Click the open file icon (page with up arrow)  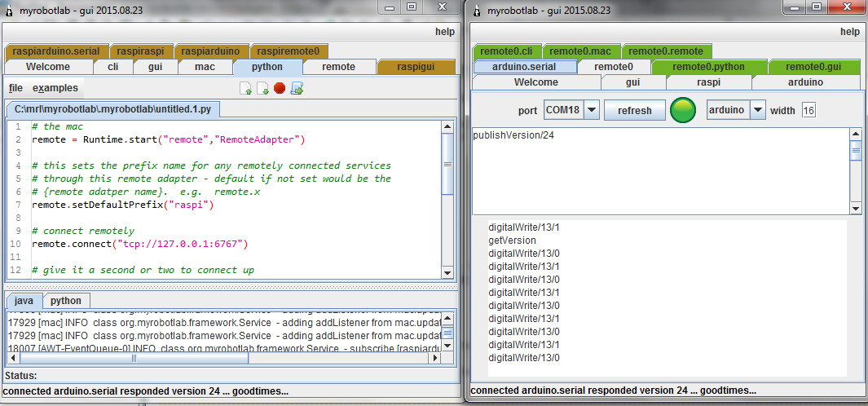(x=246, y=88)
